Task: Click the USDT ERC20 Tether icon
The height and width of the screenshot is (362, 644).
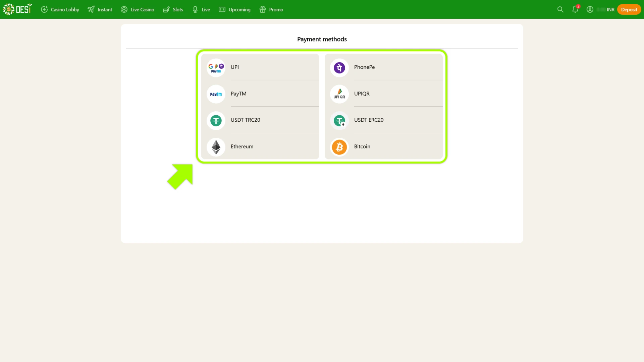Action: pyautogui.click(x=339, y=120)
